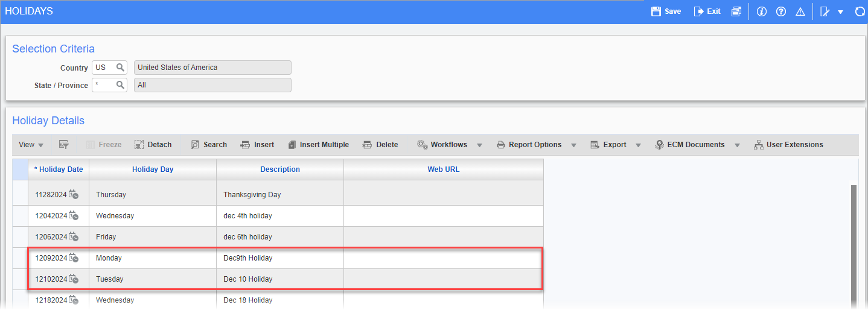868x310 pixels.
Task: Expand the Workflows dropdown arrow
Action: 480,145
